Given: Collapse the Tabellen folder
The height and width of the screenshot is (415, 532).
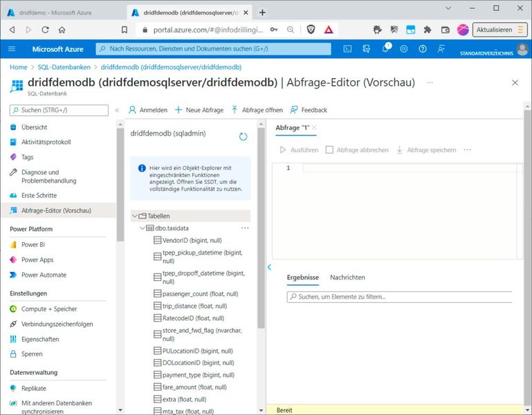Looking at the screenshot, I should coord(135,216).
